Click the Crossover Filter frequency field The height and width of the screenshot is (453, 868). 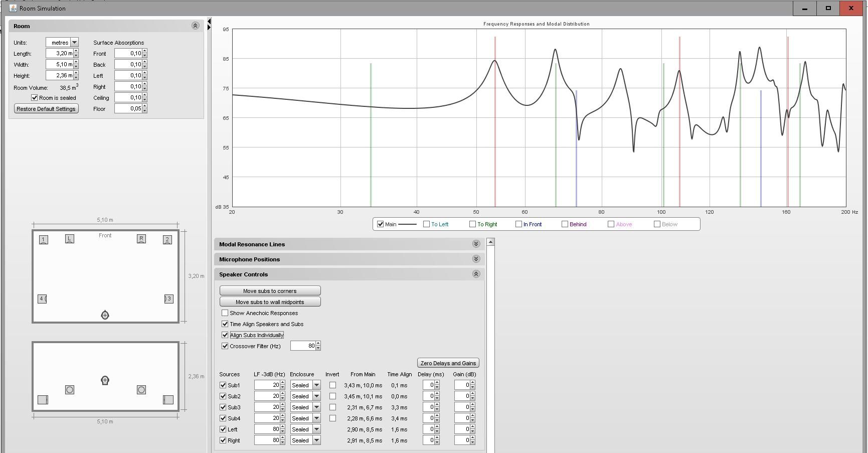click(x=303, y=346)
